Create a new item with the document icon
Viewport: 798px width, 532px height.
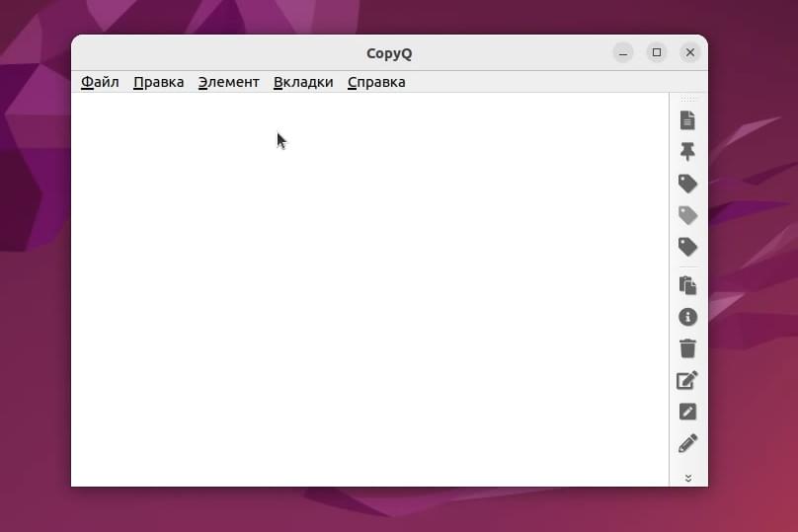[x=687, y=120]
